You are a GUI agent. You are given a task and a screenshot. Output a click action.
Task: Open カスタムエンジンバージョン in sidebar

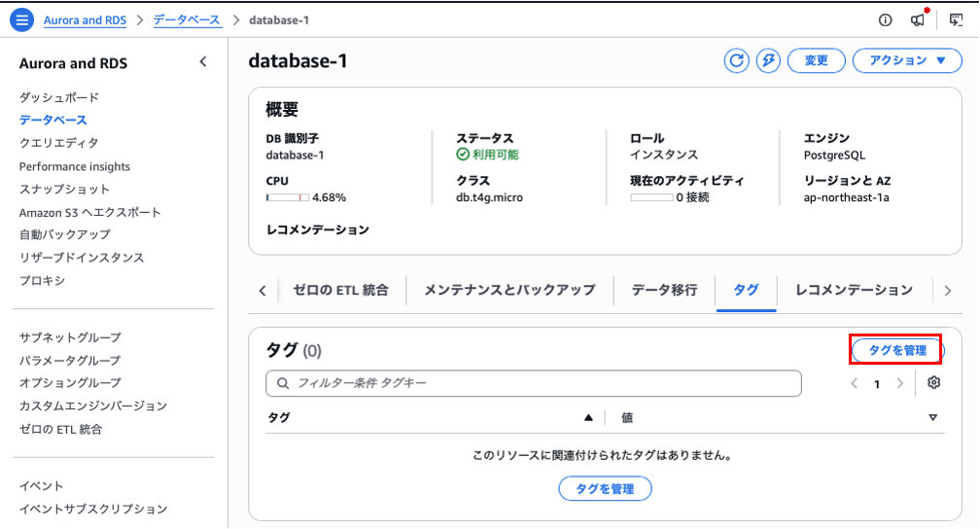(93, 406)
